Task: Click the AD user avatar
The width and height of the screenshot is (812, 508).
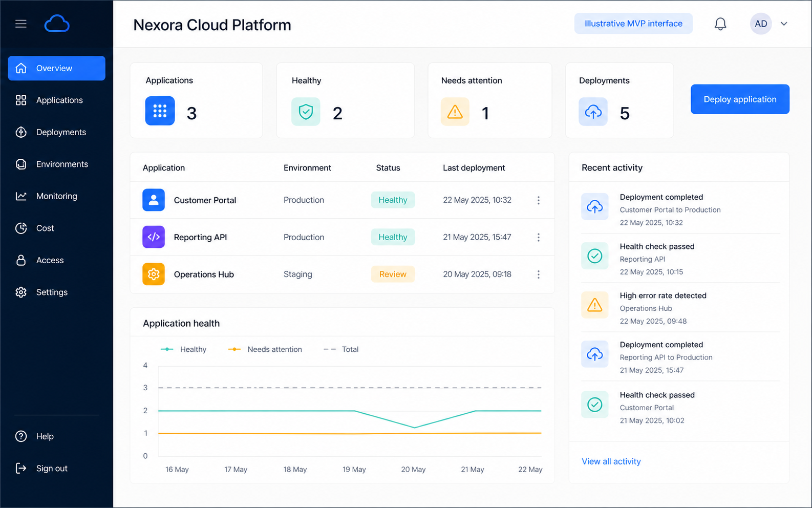Action: pyautogui.click(x=761, y=24)
